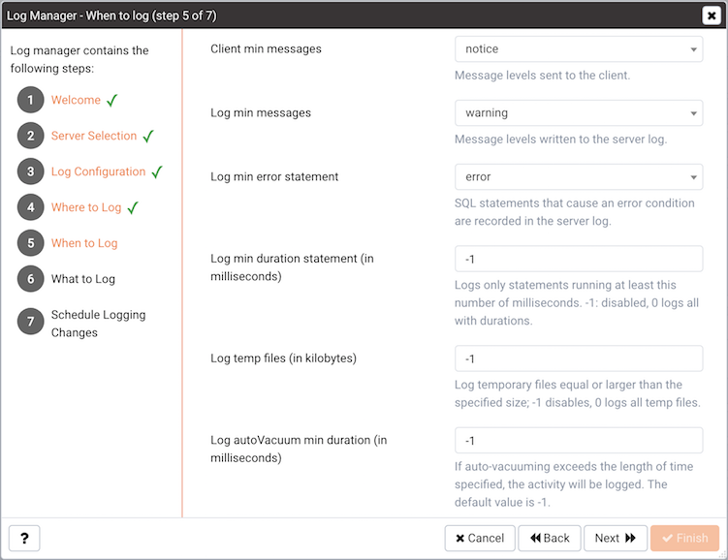Click green checkmark next to Server Selection

pos(148,136)
